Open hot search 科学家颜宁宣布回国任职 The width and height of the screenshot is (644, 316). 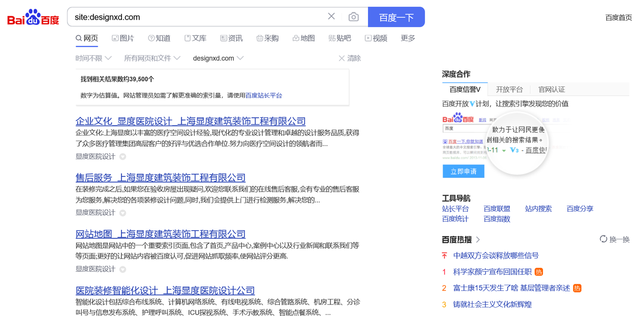[x=492, y=272]
